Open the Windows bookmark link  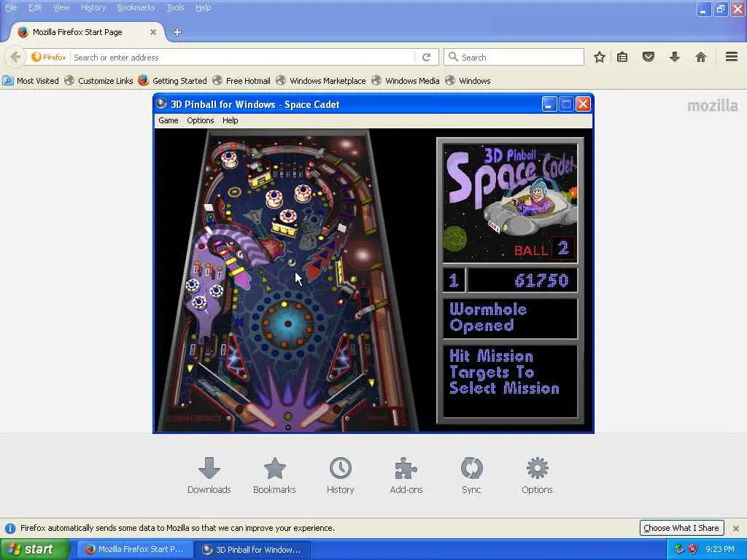(x=468, y=80)
